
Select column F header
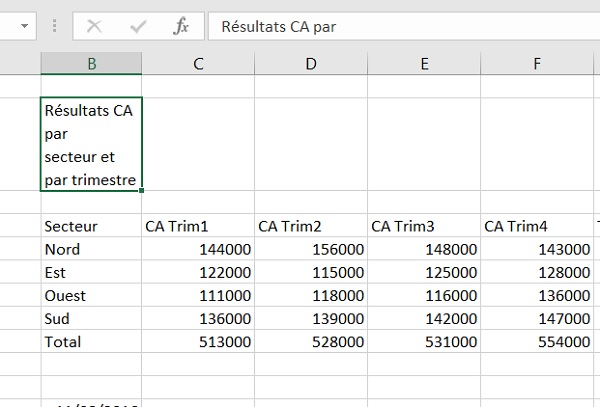point(537,63)
